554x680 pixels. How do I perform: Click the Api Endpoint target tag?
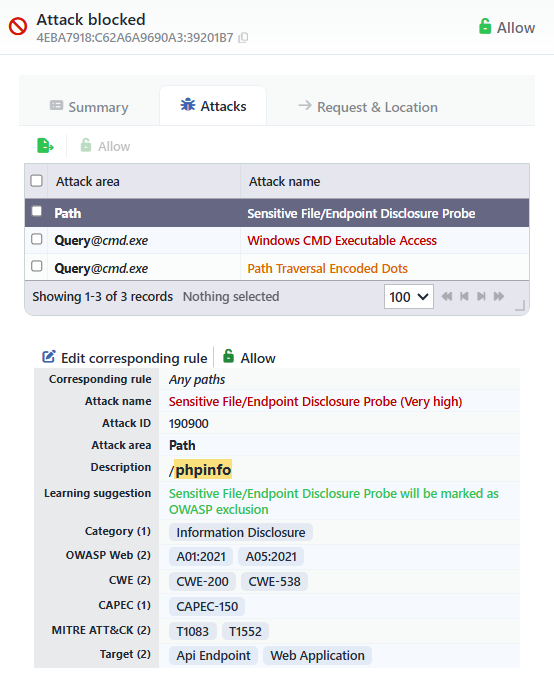(213, 655)
